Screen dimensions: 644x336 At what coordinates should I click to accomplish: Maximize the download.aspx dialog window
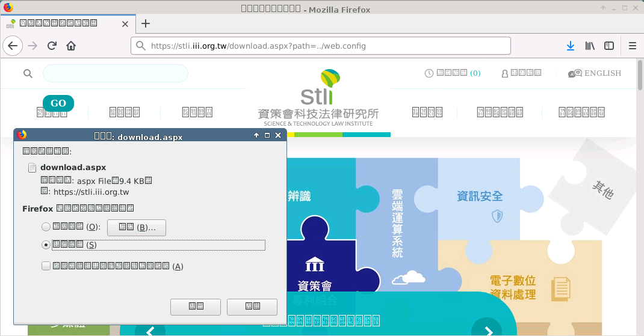[x=267, y=135]
